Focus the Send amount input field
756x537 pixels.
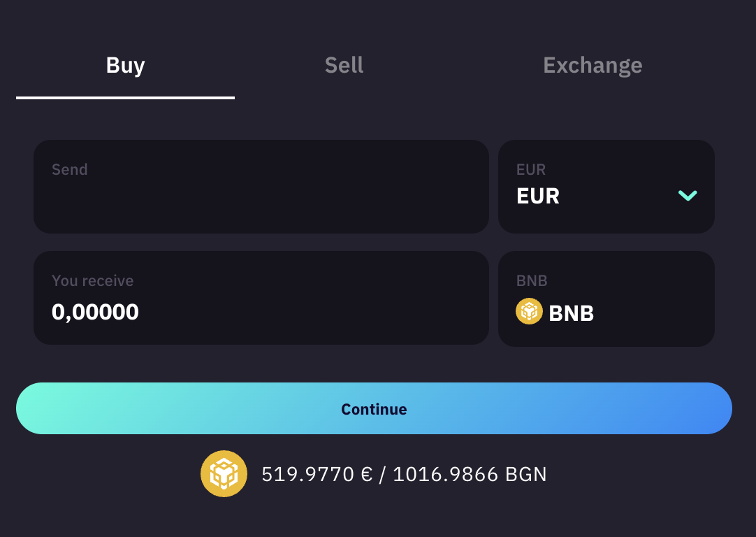[x=261, y=199]
